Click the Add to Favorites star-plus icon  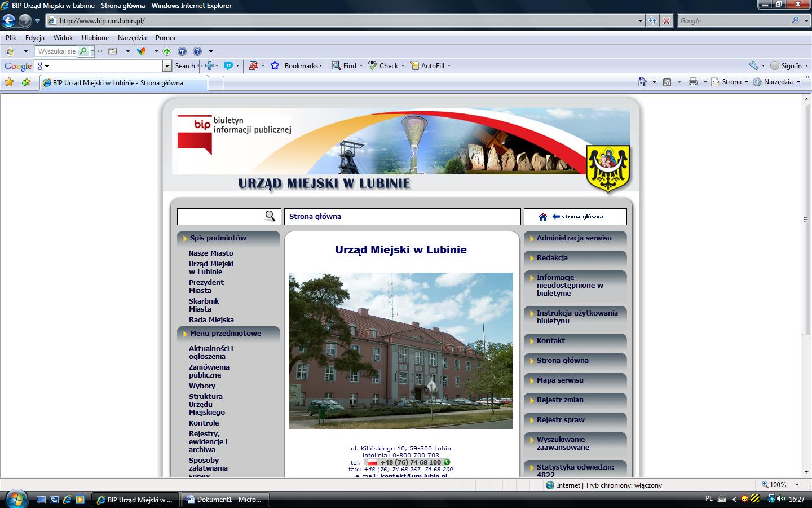(26, 82)
